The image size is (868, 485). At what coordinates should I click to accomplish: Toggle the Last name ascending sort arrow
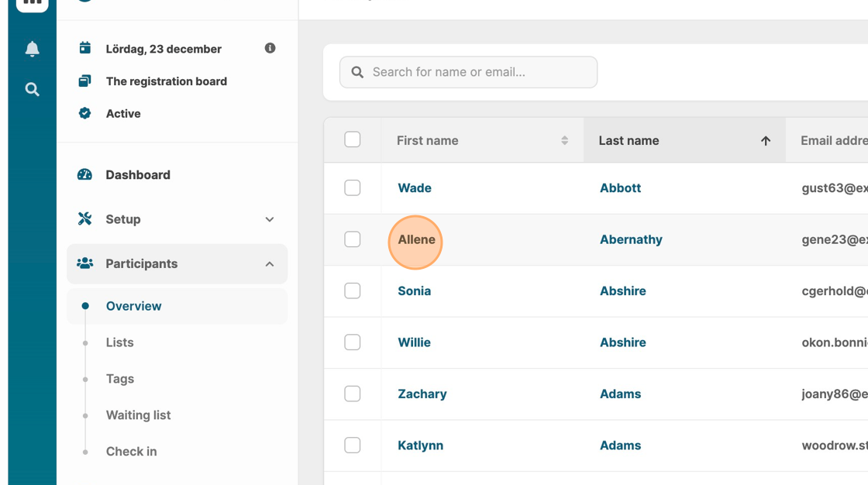[766, 140]
